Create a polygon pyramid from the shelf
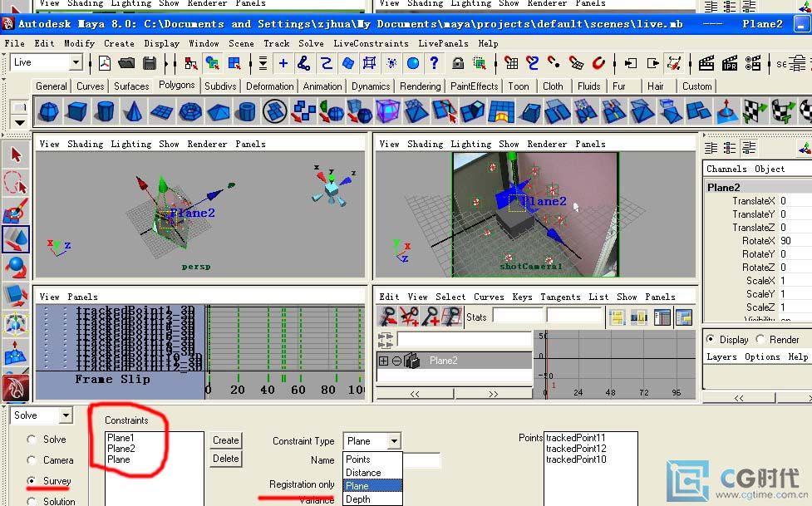This screenshot has height=506, width=812. [218, 111]
